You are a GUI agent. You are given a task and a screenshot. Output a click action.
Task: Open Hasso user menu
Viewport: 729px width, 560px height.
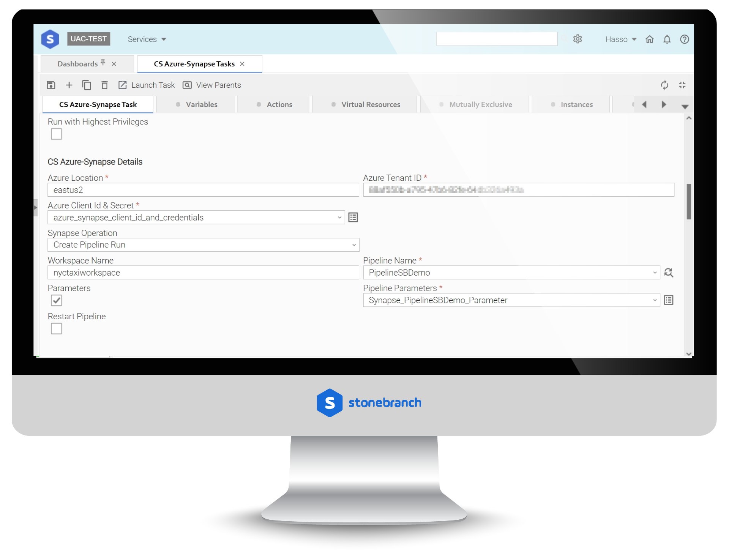tap(621, 39)
